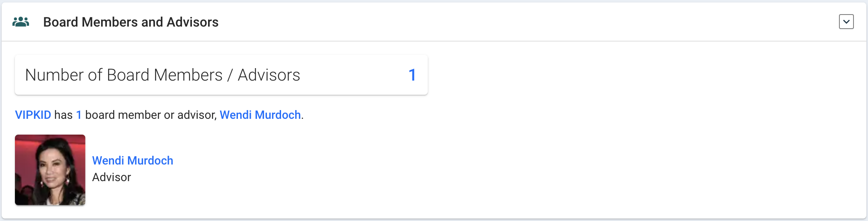Click the word "has" after VIPKID
The width and height of the screenshot is (868, 221).
click(63, 115)
